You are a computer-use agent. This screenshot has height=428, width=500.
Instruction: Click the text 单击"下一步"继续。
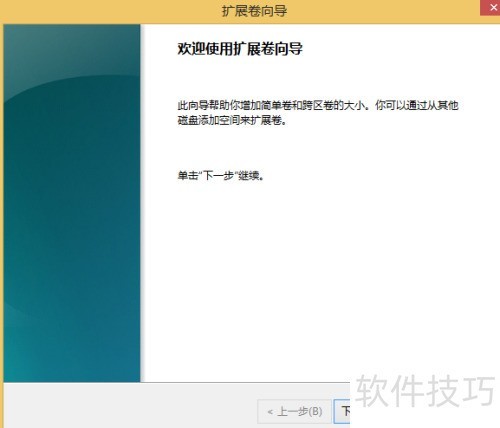click(221, 175)
